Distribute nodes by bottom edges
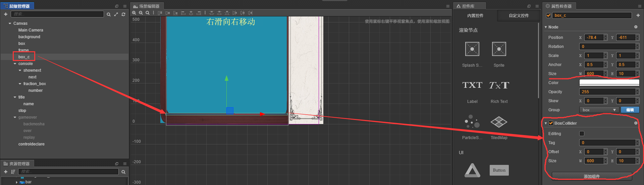This screenshot has width=644, height=185. click(227, 13)
